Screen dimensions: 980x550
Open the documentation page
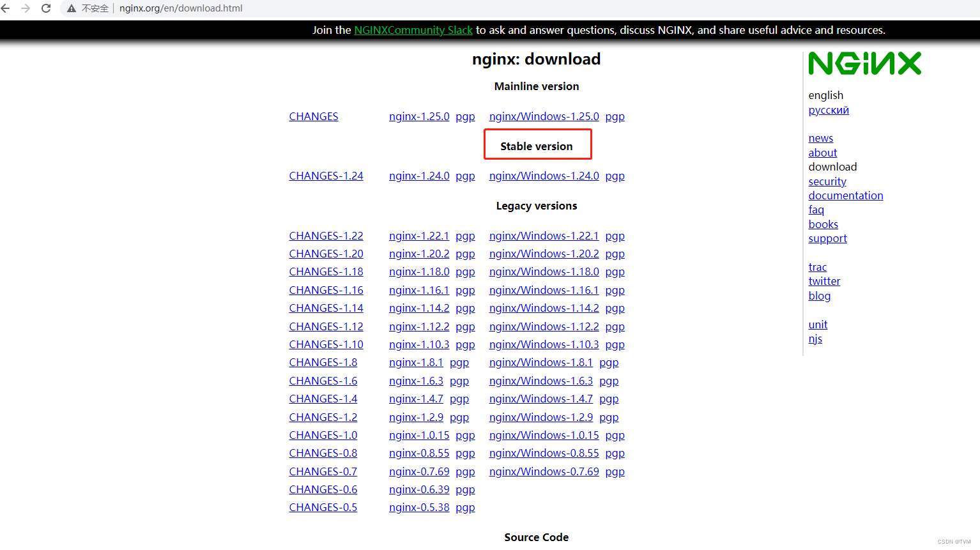pos(845,195)
